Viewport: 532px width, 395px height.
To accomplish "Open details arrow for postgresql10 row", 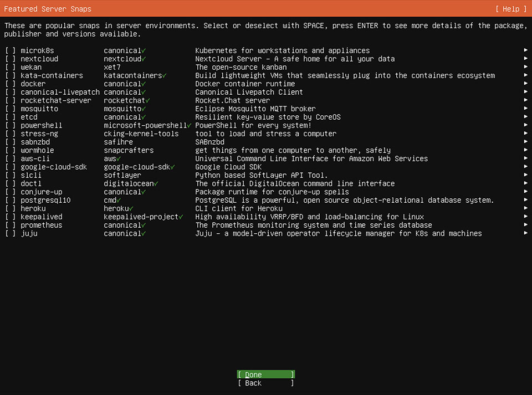I will (525, 199).
